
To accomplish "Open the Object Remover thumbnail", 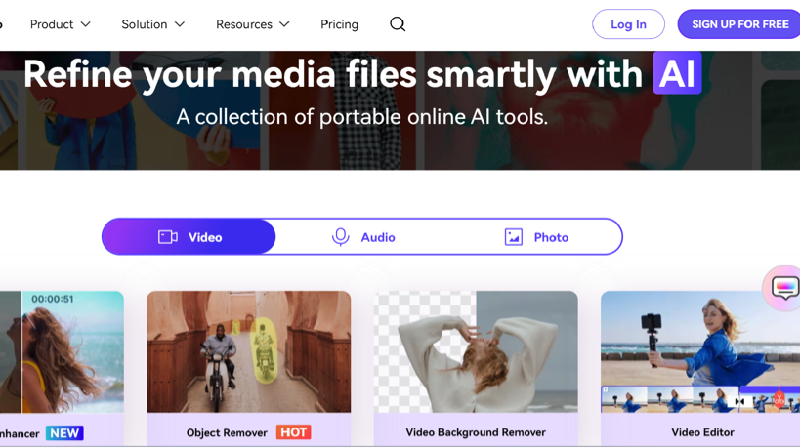I will click(249, 352).
